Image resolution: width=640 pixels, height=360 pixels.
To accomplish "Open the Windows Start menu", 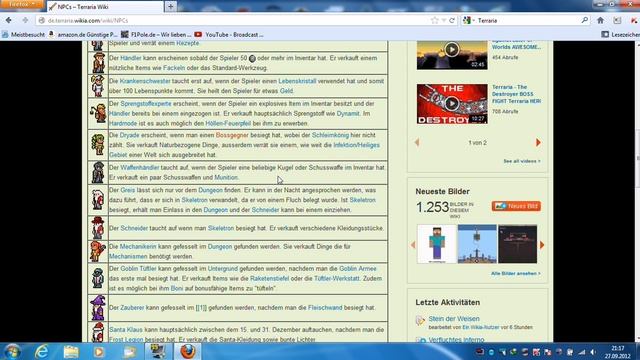I will point(12,351).
